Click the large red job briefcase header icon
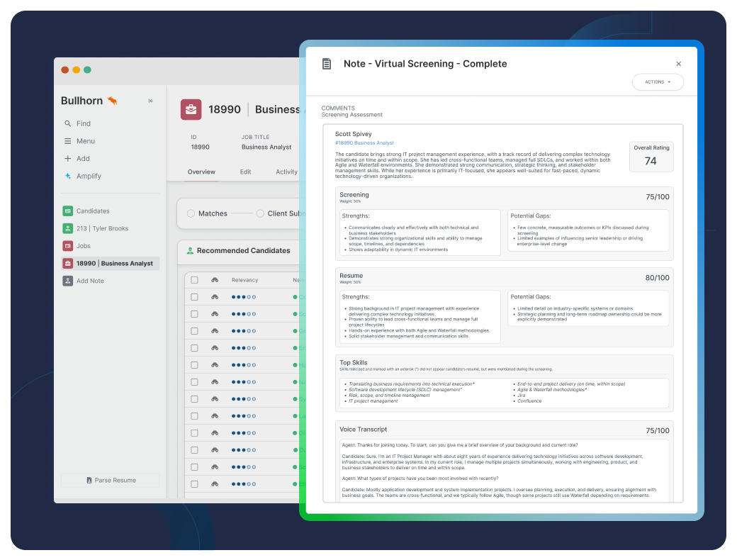 (x=191, y=110)
